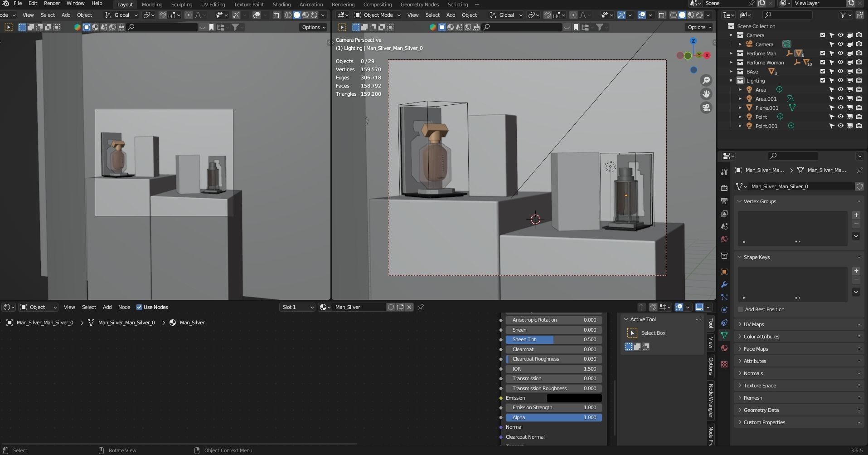Open the Scene properties tab icon
The height and width of the screenshot is (455, 868).
click(x=724, y=226)
